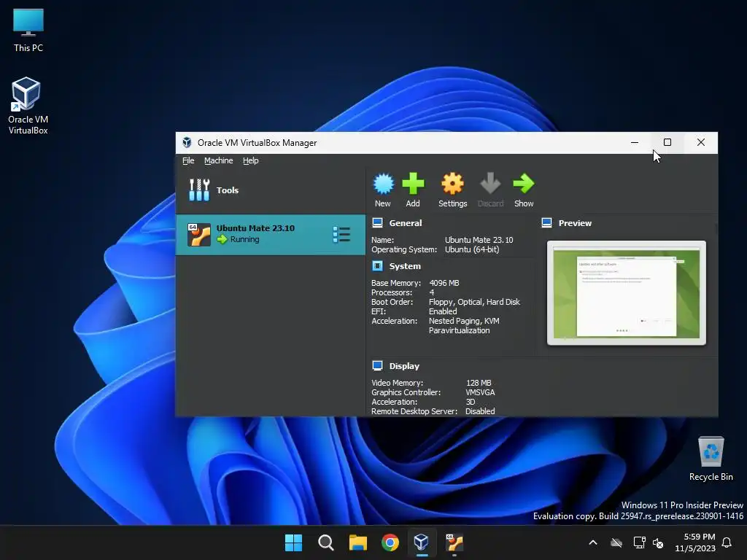Click the Preview section monitor icon
Image resolution: width=747 pixels, height=560 pixels.
click(547, 223)
